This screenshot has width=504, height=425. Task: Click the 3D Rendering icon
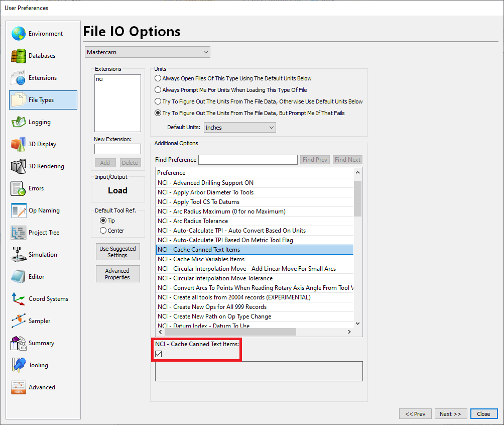coord(18,166)
